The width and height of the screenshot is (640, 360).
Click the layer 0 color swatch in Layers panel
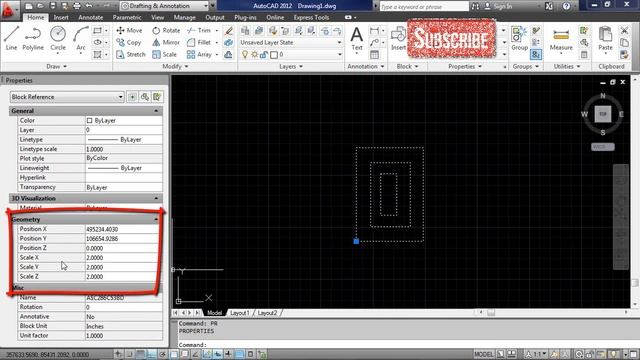click(274, 54)
